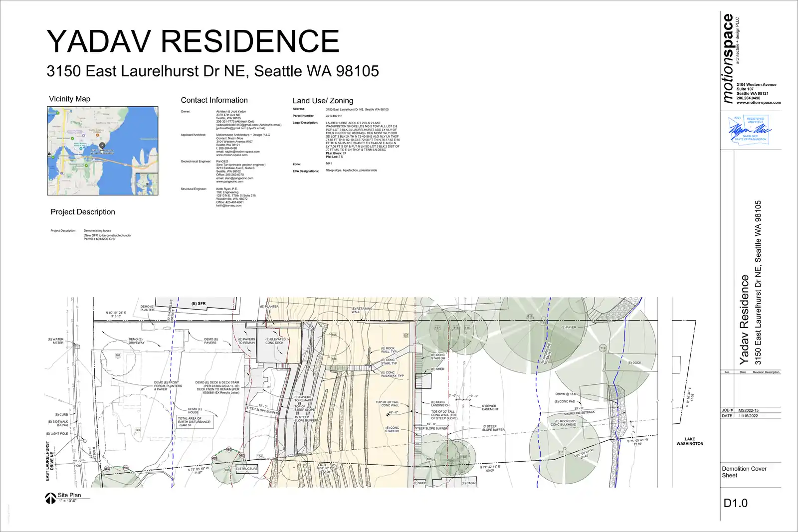Screen dimensions: 798x532
Task: Click sheet number D1.0
Action: click(x=736, y=503)
